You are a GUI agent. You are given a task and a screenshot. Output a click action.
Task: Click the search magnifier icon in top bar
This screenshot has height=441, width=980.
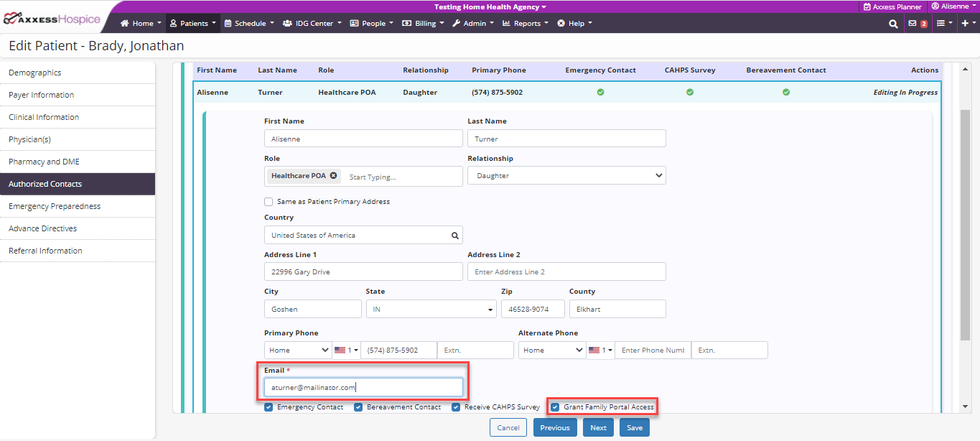coord(893,24)
